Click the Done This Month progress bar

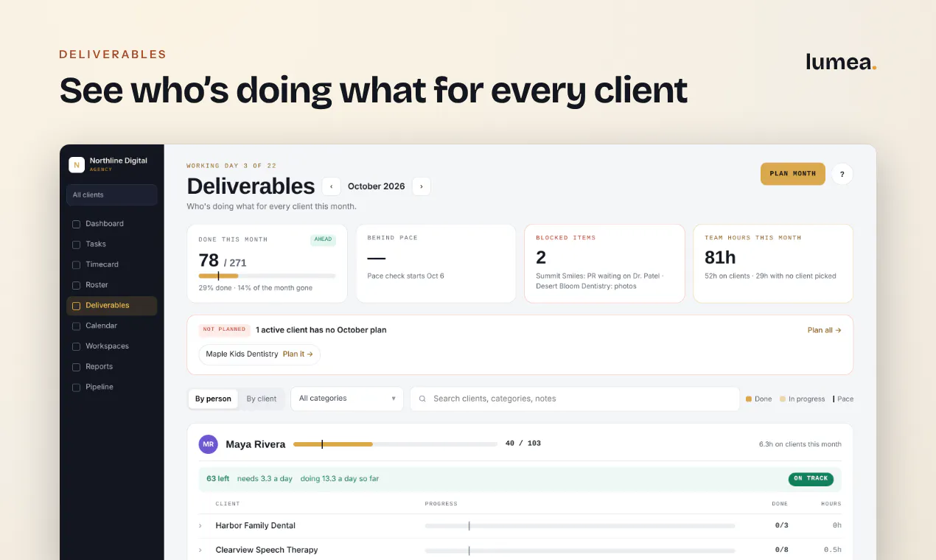(x=267, y=276)
